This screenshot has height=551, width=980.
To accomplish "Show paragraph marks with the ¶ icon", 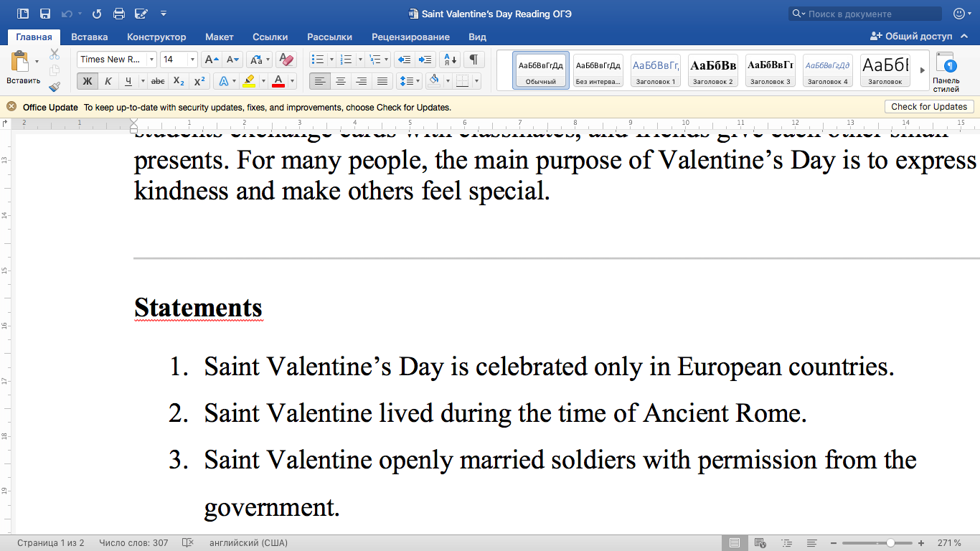I will (x=474, y=60).
